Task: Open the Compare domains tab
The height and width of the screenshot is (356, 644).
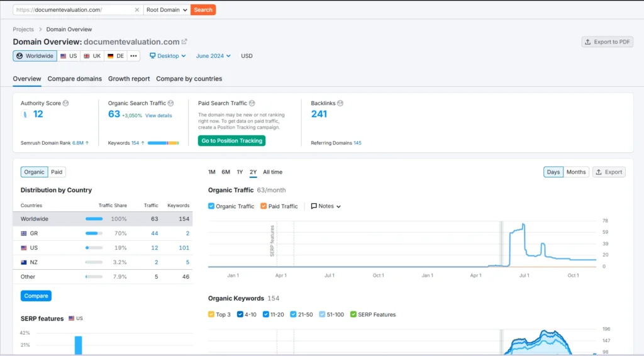Action: [x=75, y=79]
